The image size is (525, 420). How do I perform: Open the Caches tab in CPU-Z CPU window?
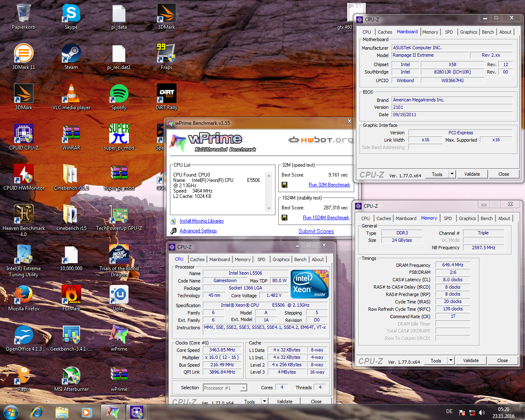click(x=197, y=259)
